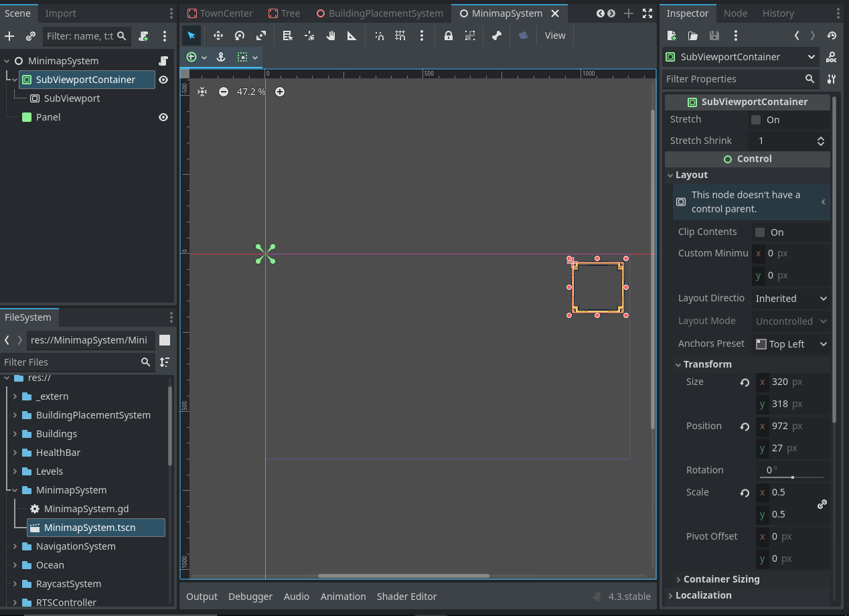Select the Rotate tool
This screenshot has width=849, height=616.
[x=239, y=35]
